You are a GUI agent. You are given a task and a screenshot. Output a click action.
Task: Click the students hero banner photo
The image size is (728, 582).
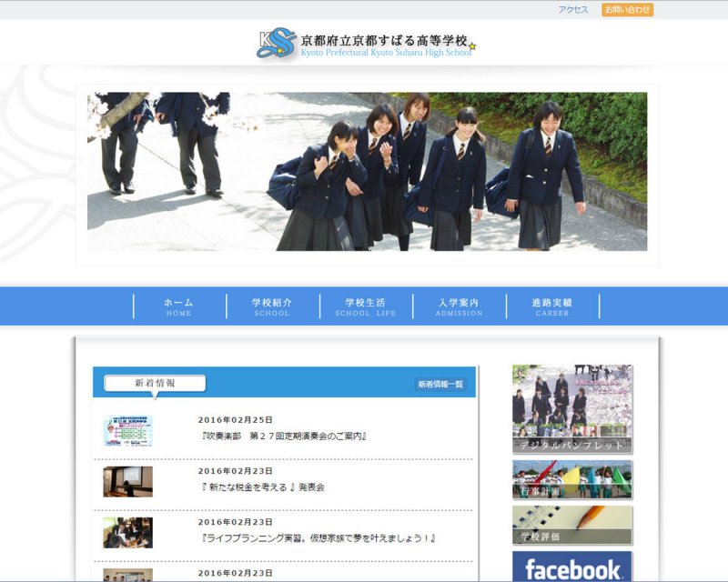coord(367,171)
